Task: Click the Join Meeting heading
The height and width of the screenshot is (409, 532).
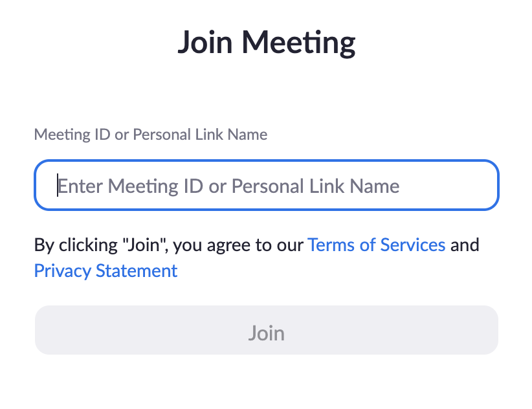Action: pos(266,43)
